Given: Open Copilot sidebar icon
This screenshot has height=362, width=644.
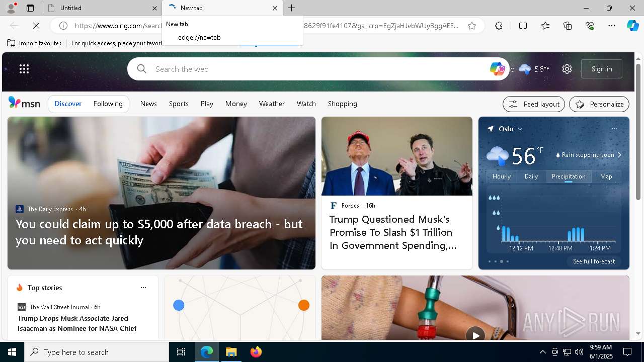Looking at the screenshot, I should (632, 26).
